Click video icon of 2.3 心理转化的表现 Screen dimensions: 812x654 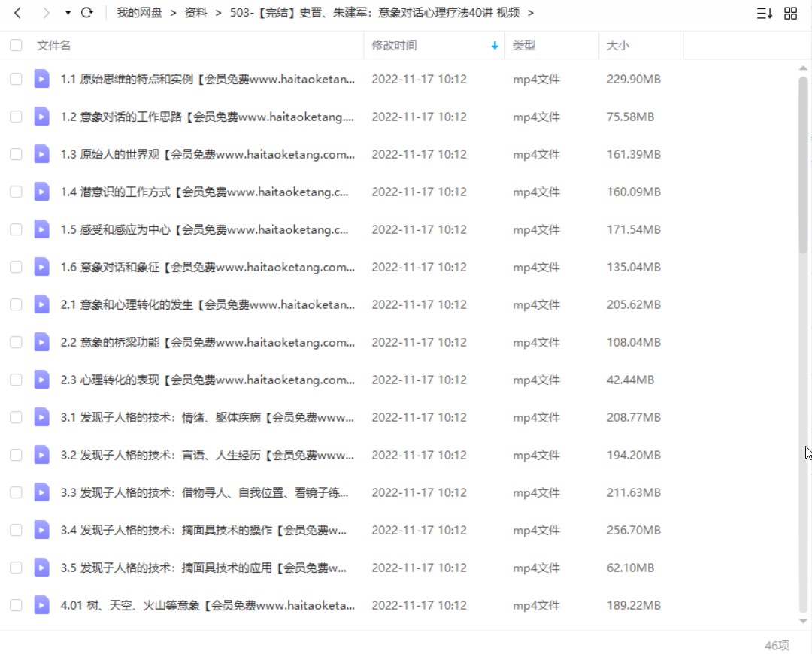tap(42, 380)
